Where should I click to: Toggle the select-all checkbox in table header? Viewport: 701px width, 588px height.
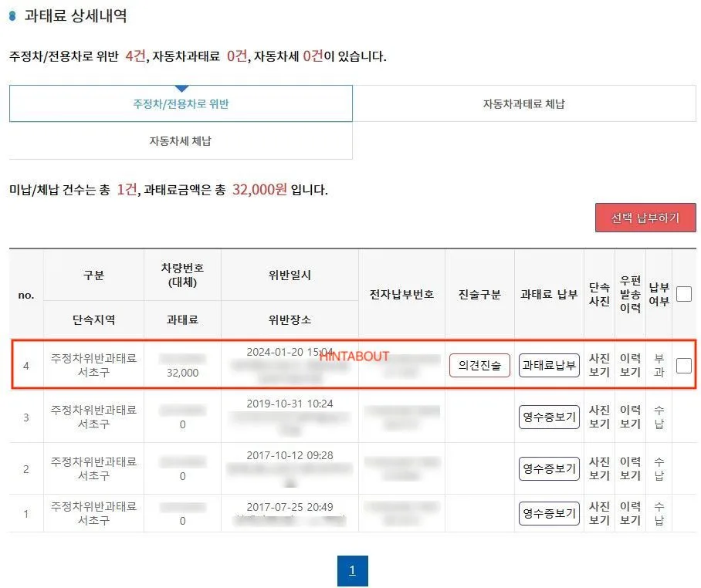pyautogui.click(x=683, y=294)
